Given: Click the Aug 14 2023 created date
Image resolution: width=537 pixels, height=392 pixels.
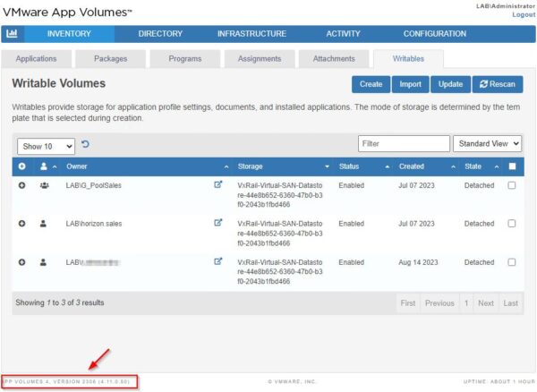Looking at the screenshot, I should point(418,262).
